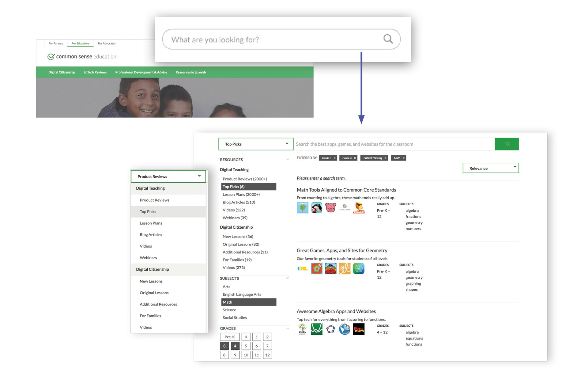The height and width of the screenshot is (380, 588).
Task: Choose For Families in the dropdown list
Action: click(168, 316)
